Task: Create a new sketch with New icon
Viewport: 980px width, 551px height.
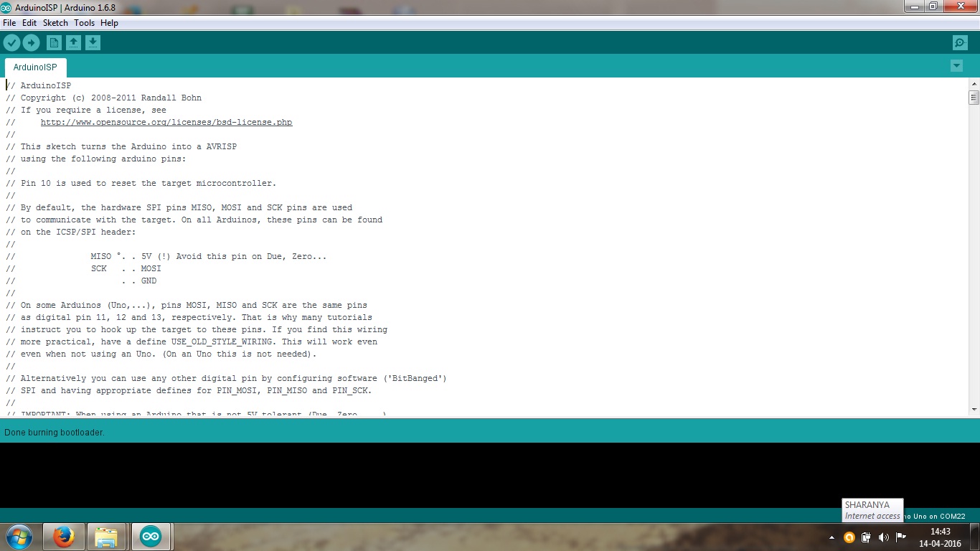Action: [54, 43]
